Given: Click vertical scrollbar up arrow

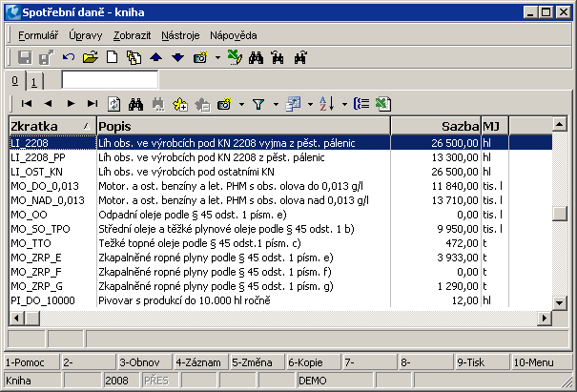Looking at the screenshot, I should (x=559, y=124).
